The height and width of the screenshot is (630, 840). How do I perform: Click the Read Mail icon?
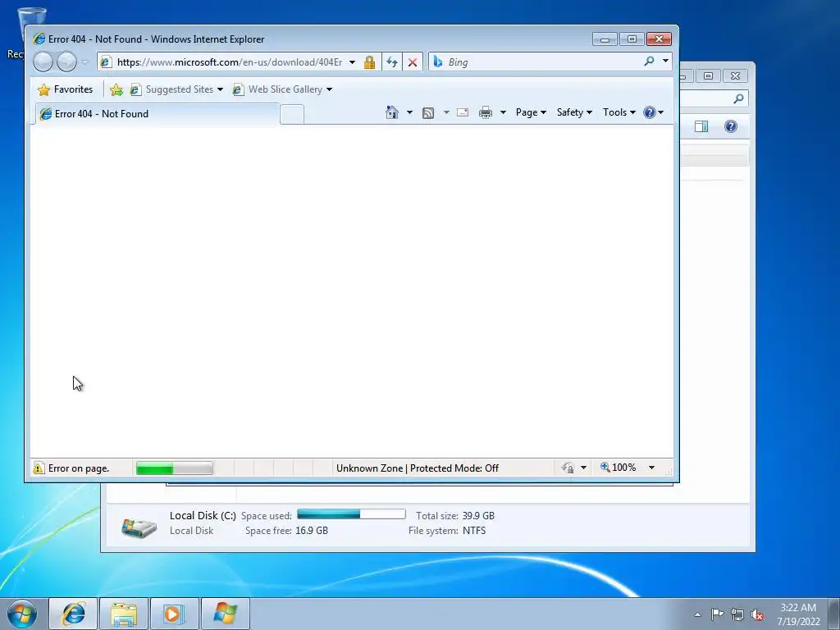[463, 112]
